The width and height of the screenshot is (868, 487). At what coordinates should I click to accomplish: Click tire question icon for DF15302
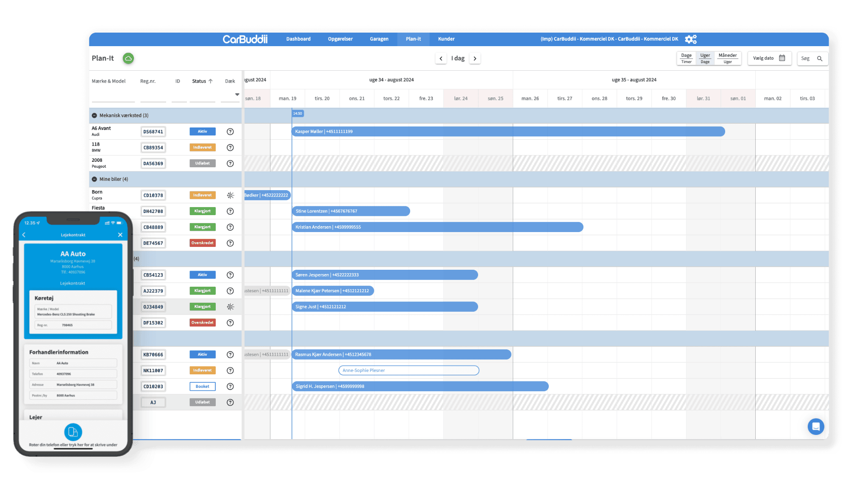(x=230, y=323)
